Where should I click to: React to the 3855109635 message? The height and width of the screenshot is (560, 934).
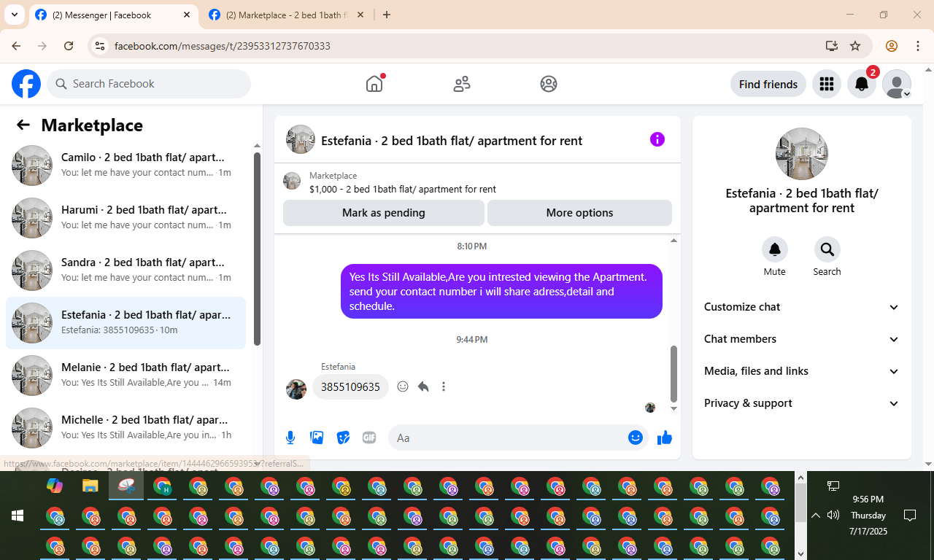click(403, 386)
